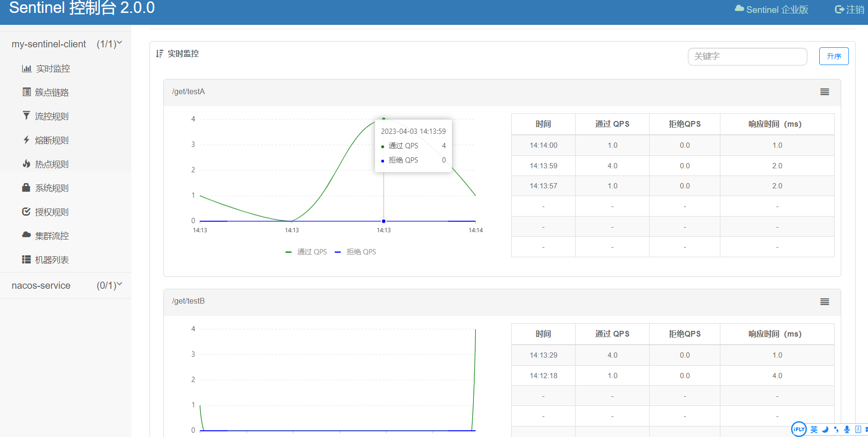Click the iFLY input method icon

(799, 429)
